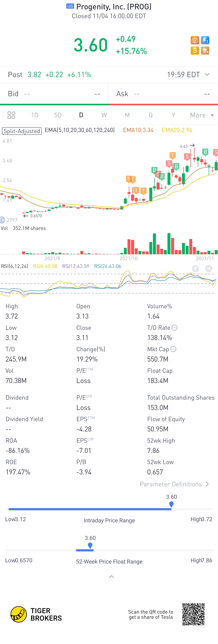Image resolution: width=218 pixels, height=644 pixels.
Task: Open Parameter Definitions arrow
Action: coord(207,484)
